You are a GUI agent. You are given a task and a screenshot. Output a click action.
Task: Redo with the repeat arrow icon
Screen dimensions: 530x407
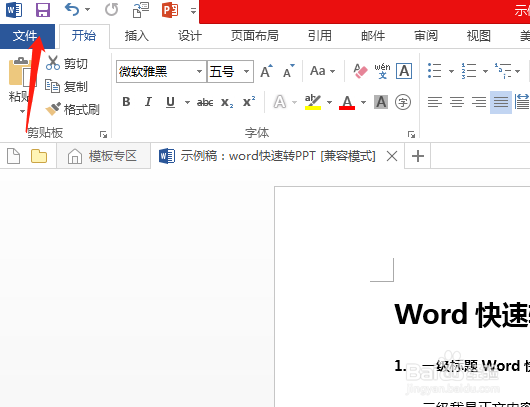(x=111, y=9)
